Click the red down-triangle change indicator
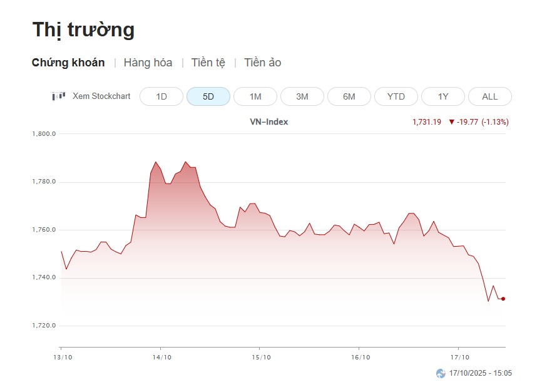The height and width of the screenshot is (392, 537). tap(451, 122)
